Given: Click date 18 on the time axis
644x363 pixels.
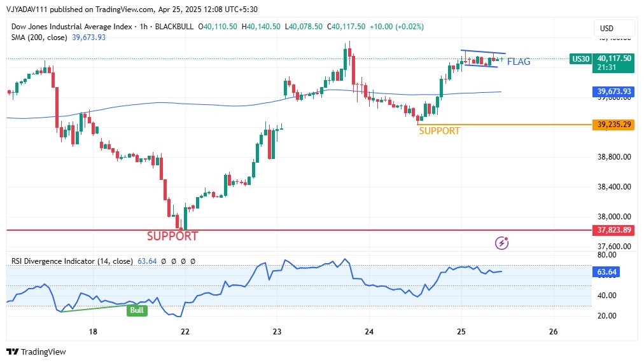Looking at the screenshot, I should point(93,332).
